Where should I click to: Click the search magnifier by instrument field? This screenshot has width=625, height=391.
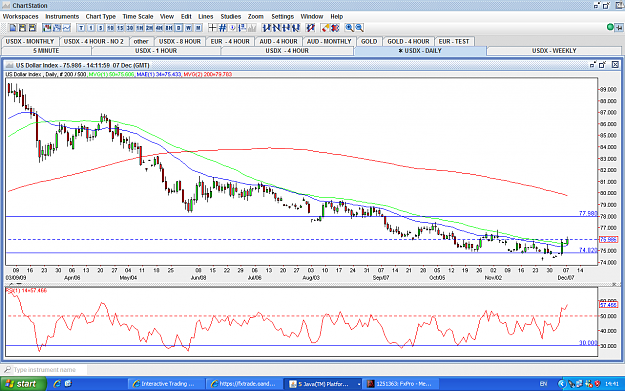pyautogui.click(x=7, y=369)
